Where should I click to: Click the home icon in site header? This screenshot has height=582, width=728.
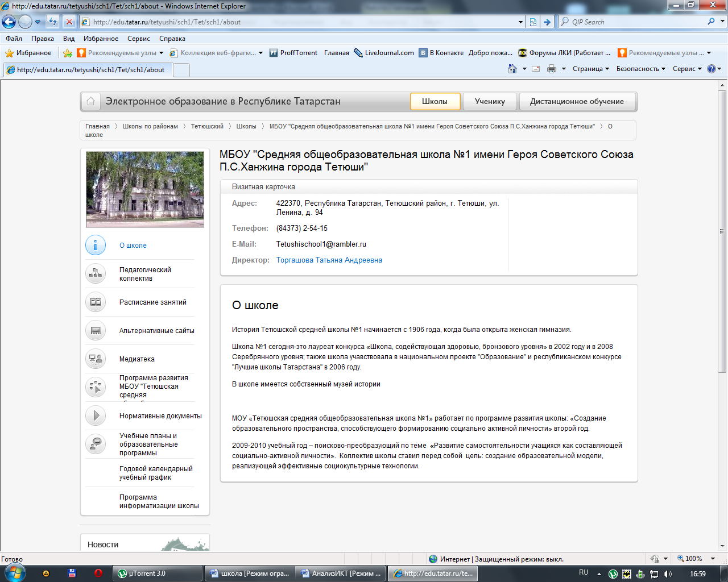pos(90,102)
